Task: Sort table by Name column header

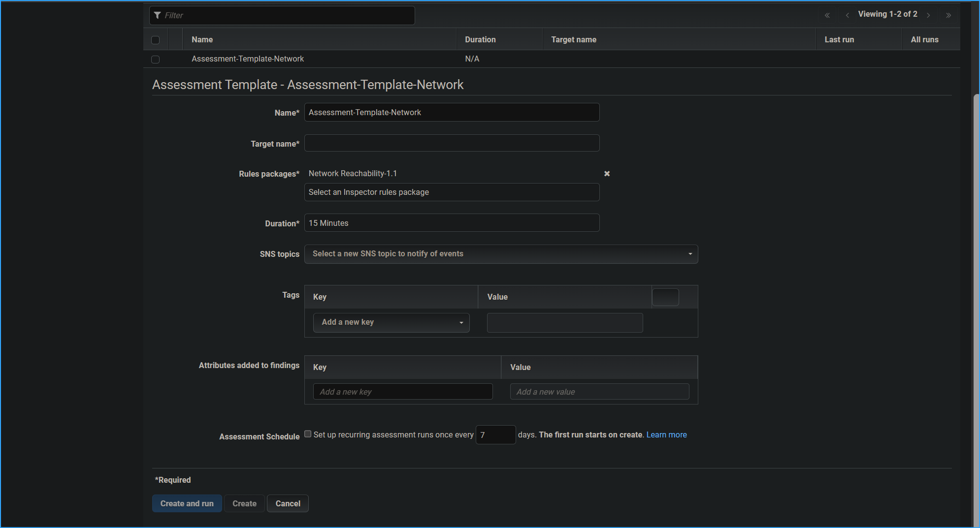Action: tap(202, 39)
